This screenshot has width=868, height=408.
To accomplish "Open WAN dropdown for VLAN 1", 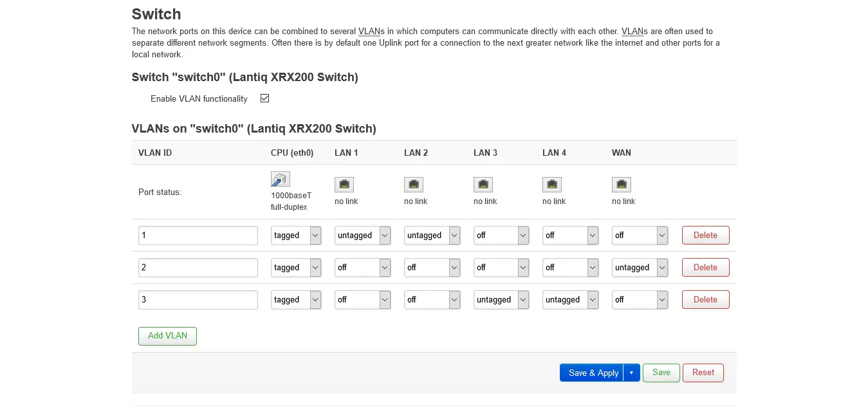I will pos(640,236).
